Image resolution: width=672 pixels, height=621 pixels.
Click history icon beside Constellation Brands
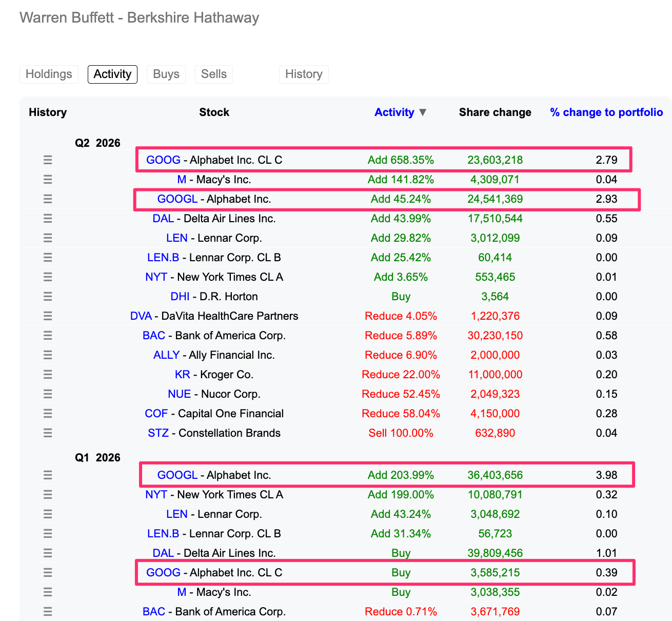coord(48,433)
